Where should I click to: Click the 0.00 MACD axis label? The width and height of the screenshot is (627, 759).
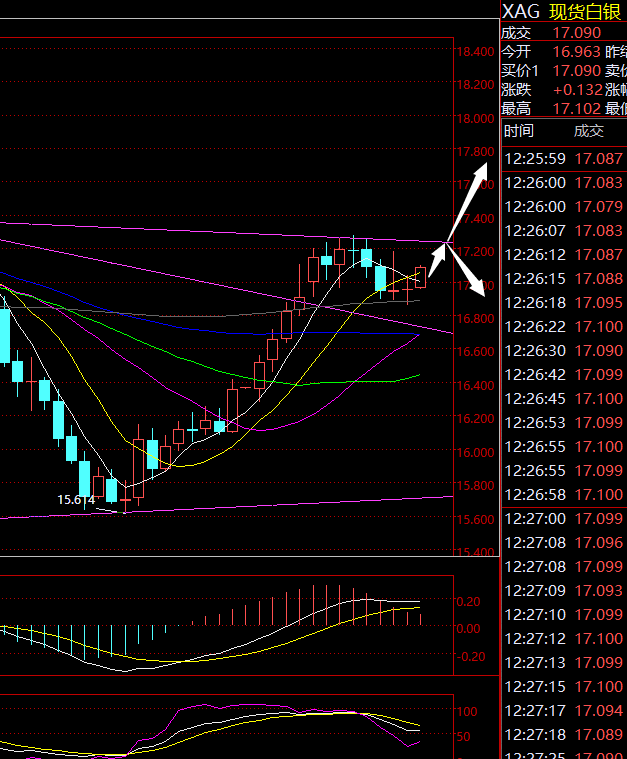(468, 629)
